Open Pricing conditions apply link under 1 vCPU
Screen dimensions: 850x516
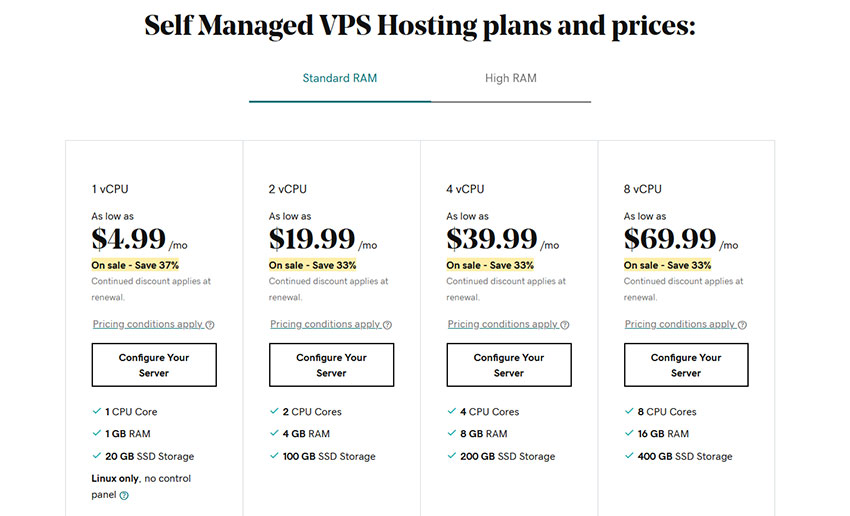147,324
